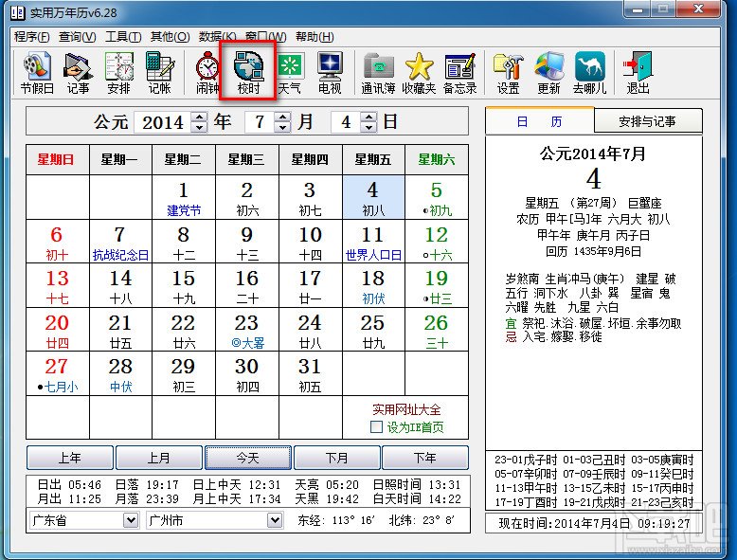
Task: Jump to today with 今天
Action: (x=247, y=458)
